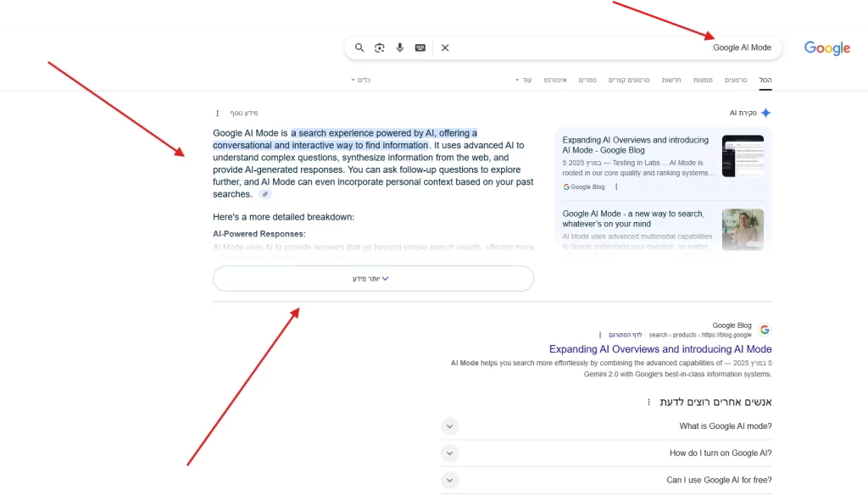Select the All (הכל) results tab
Image resolution: width=868 pixels, height=495 pixels.
tap(765, 80)
